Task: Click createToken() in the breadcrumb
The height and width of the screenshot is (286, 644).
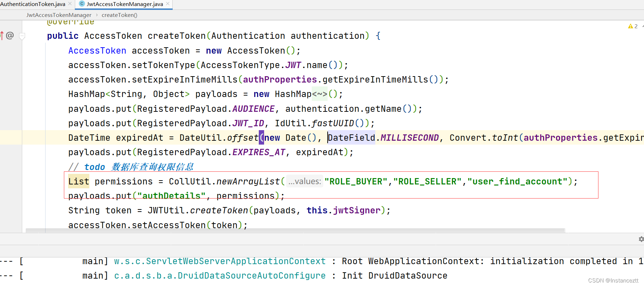Action: (x=119, y=15)
